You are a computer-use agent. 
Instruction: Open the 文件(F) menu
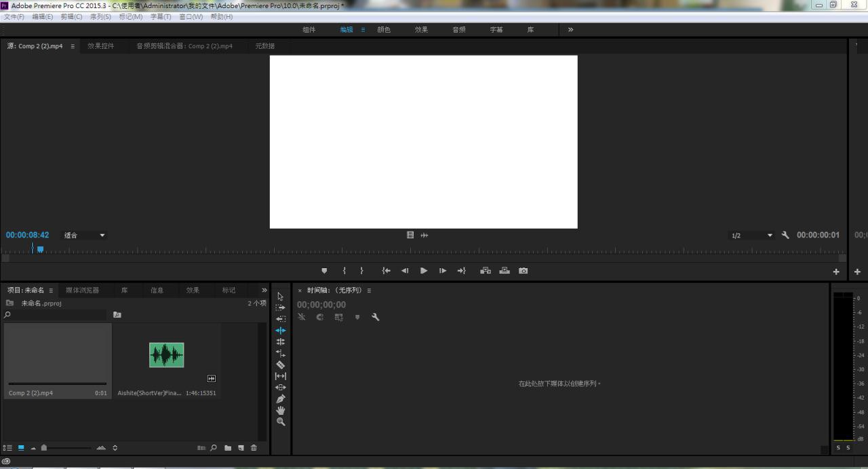tap(14, 17)
